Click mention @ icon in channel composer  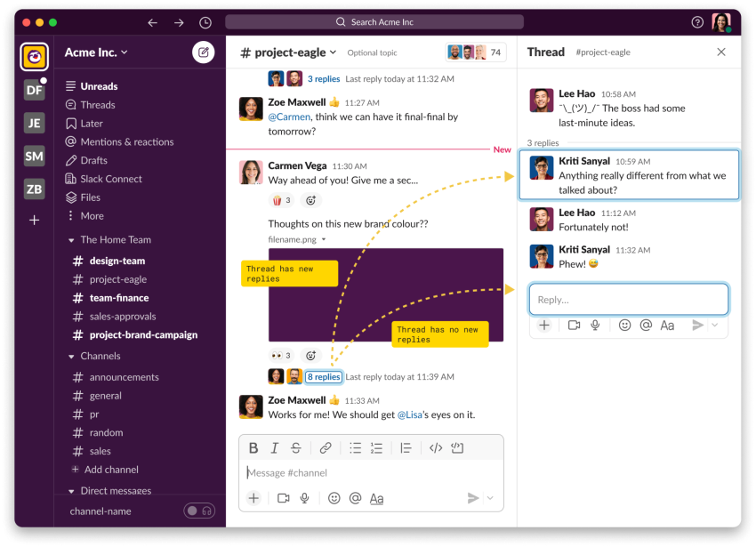356,498
